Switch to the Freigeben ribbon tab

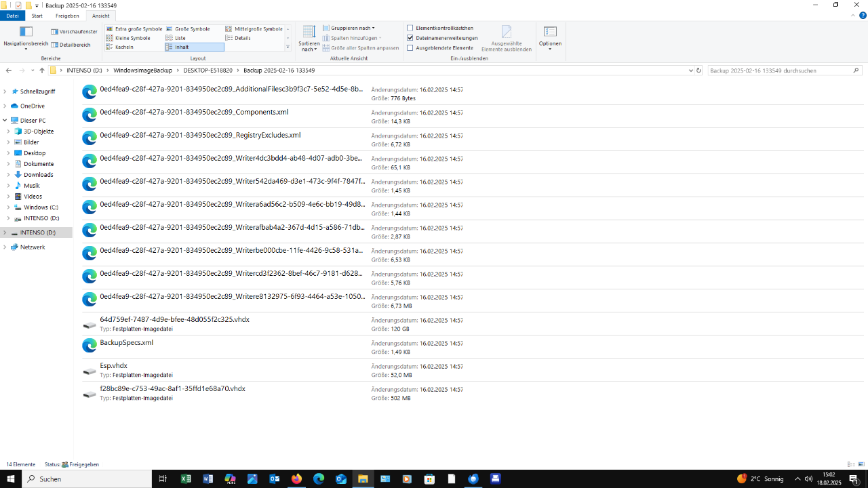[67, 16]
